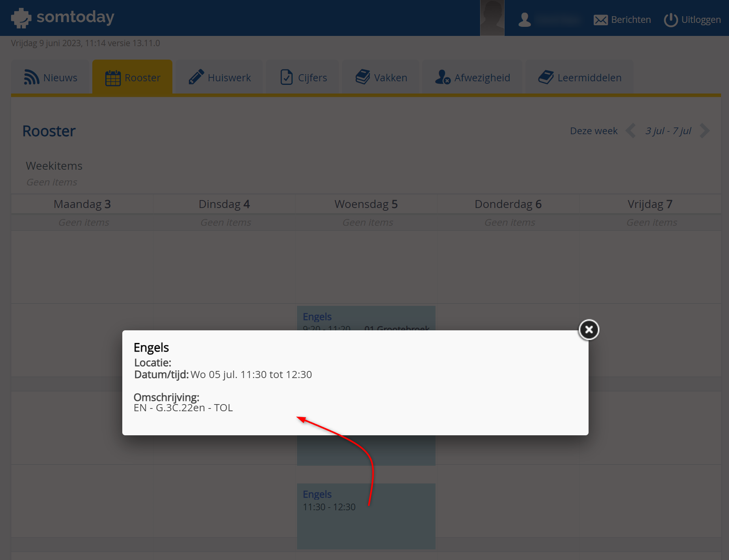Go to previous week with left chevron

tap(631, 131)
